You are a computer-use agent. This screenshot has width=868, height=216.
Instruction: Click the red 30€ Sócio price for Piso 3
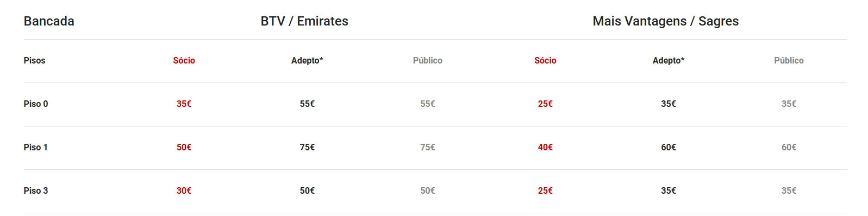click(x=184, y=190)
